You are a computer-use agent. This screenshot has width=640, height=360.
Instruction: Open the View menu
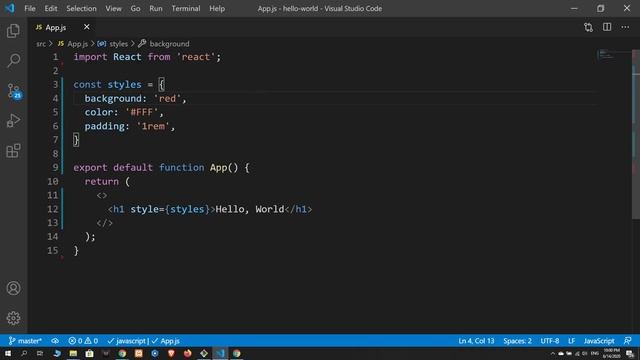click(x=113, y=9)
